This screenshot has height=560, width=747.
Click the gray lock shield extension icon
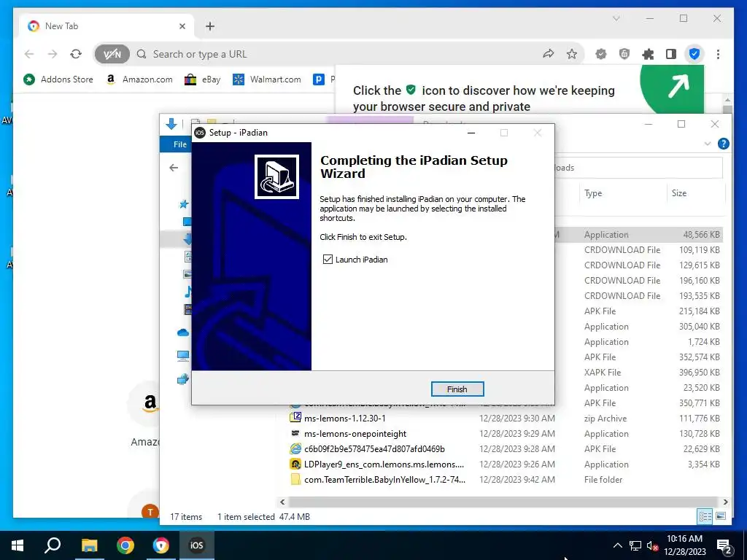coord(624,54)
